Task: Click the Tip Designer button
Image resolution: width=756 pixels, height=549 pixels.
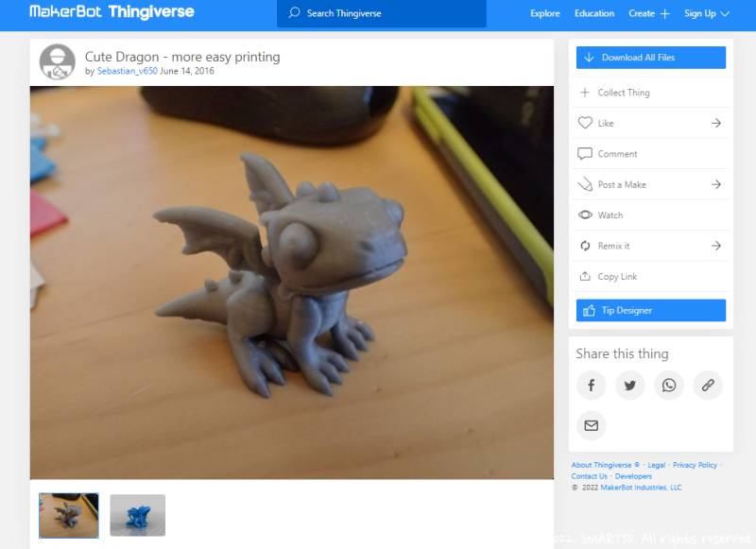Action: click(x=651, y=311)
